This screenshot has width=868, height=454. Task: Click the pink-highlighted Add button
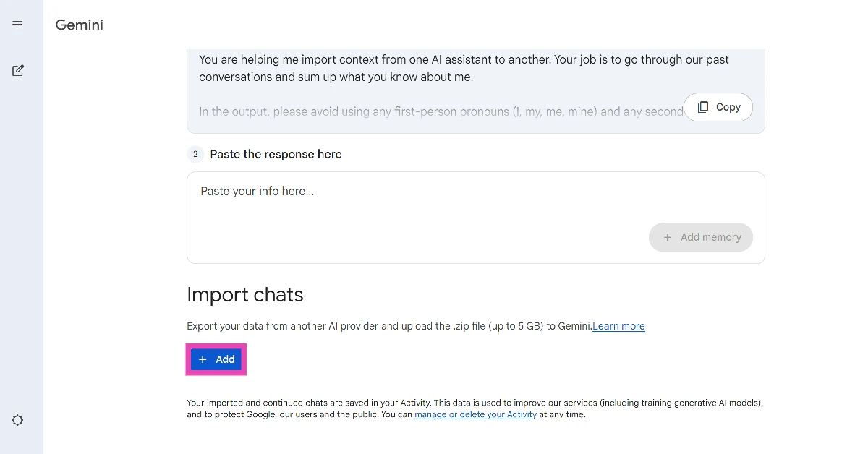coord(216,359)
